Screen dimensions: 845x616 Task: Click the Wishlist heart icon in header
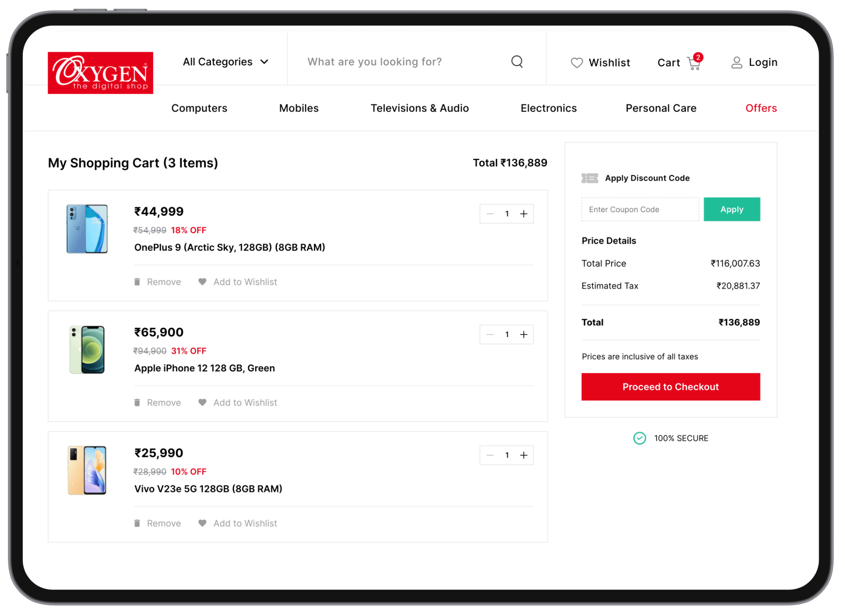click(577, 63)
